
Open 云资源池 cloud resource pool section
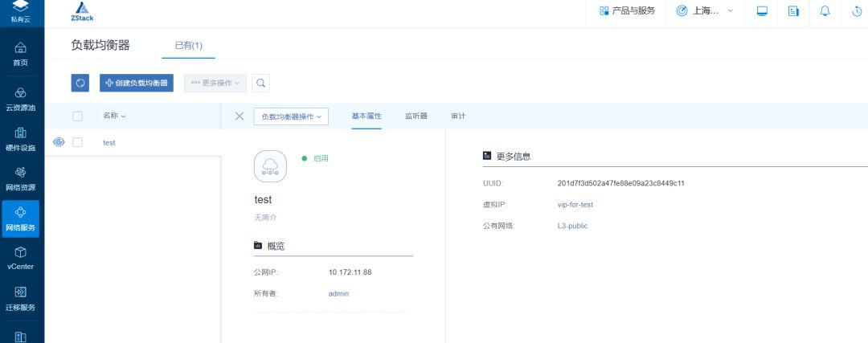pyautogui.click(x=20, y=99)
